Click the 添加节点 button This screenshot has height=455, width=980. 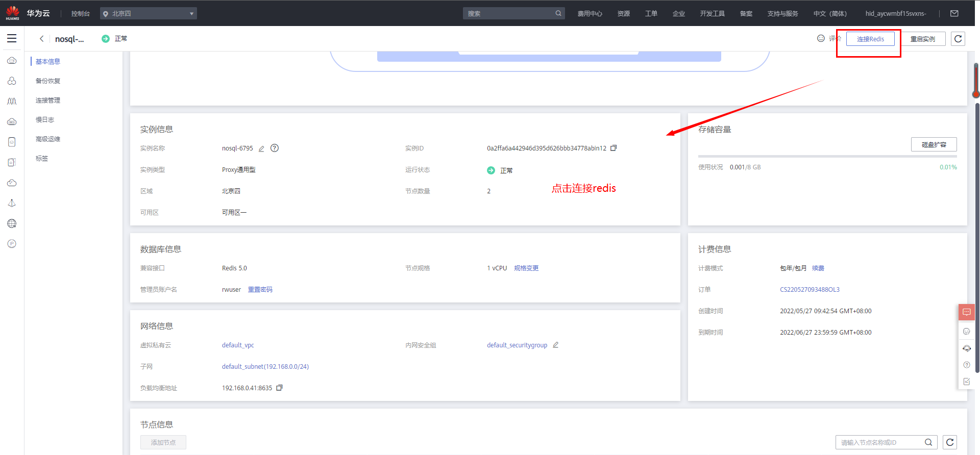(x=163, y=442)
